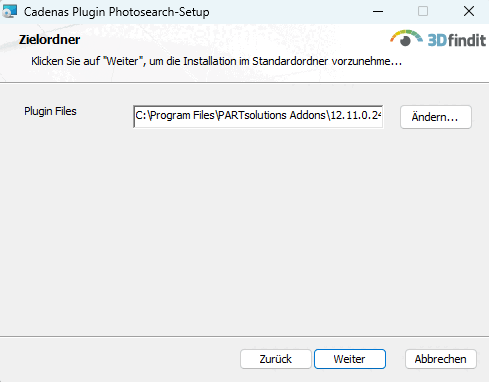Click the quoted word "Weiter" in the instruction text

[x=122, y=61]
